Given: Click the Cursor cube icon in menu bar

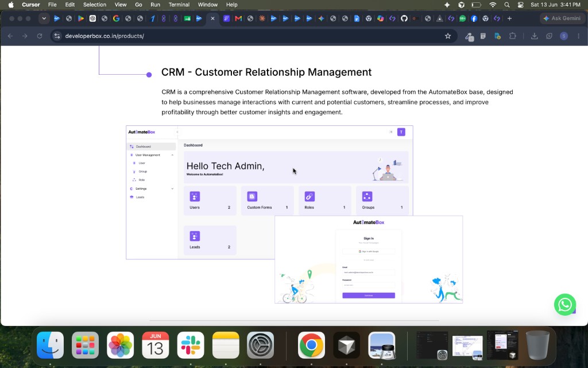Looking at the screenshot, I should point(461,5).
